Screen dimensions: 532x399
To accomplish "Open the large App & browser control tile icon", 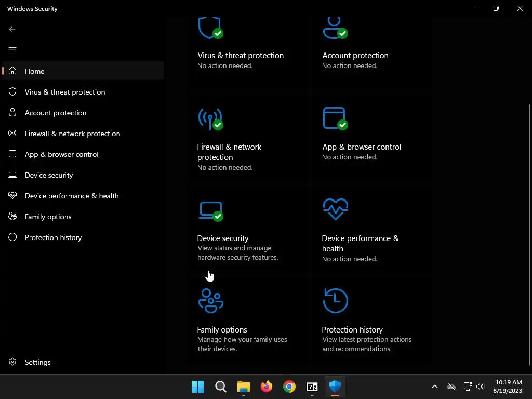I will [335, 118].
